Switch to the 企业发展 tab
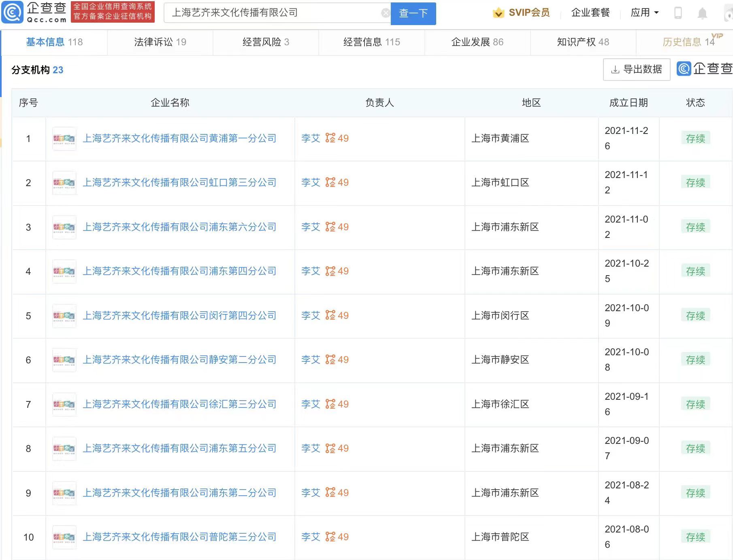Screen dimensions: 733x560 pos(477,42)
